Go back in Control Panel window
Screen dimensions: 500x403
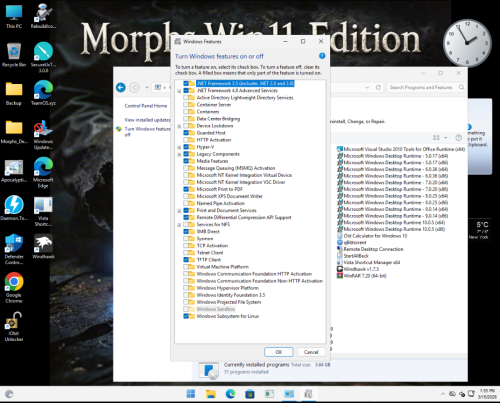[121, 88]
